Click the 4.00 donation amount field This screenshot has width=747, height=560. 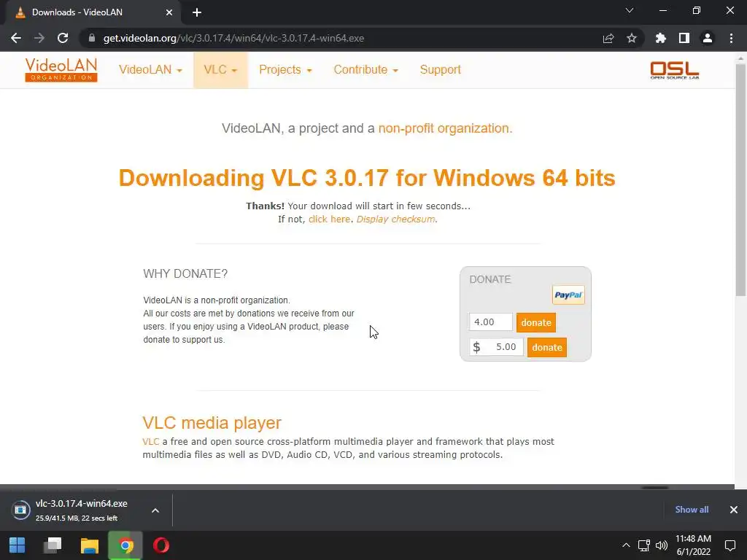point(491,322)
